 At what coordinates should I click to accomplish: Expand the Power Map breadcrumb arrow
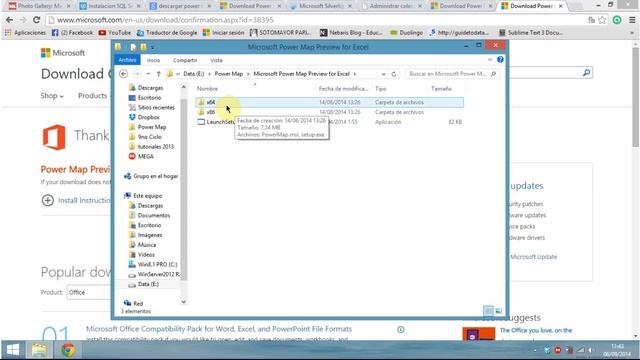(248, 74)
